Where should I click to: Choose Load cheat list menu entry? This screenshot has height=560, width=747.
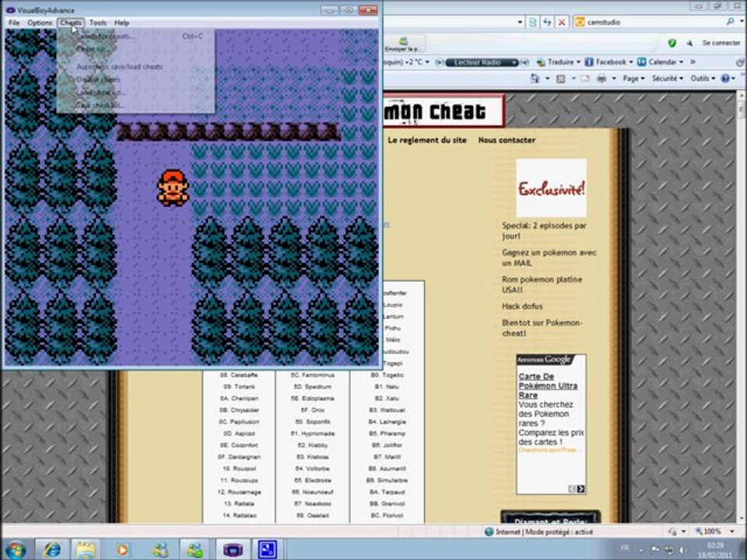[135, 93]
